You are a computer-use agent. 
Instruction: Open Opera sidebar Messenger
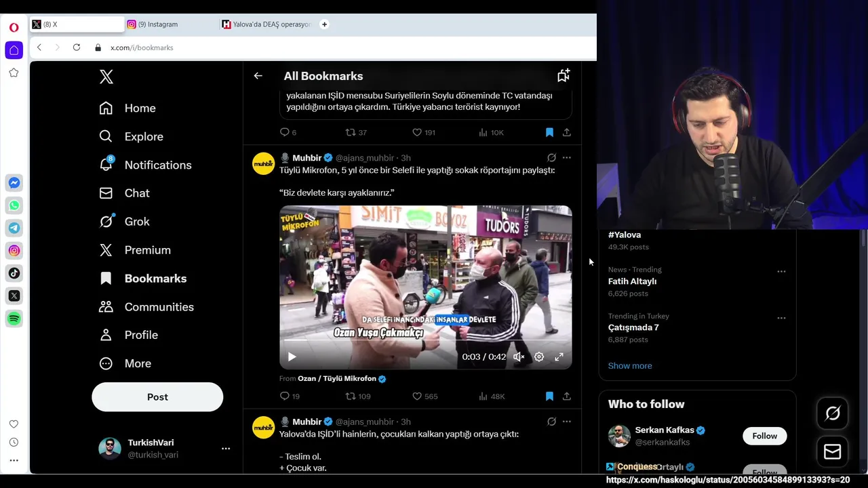(14, 183)
